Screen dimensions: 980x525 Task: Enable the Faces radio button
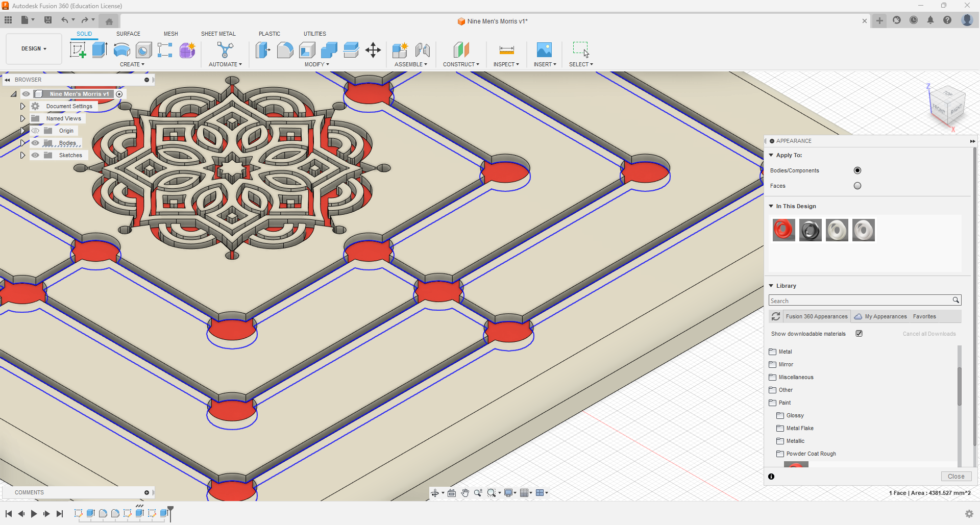coord(857,186)
